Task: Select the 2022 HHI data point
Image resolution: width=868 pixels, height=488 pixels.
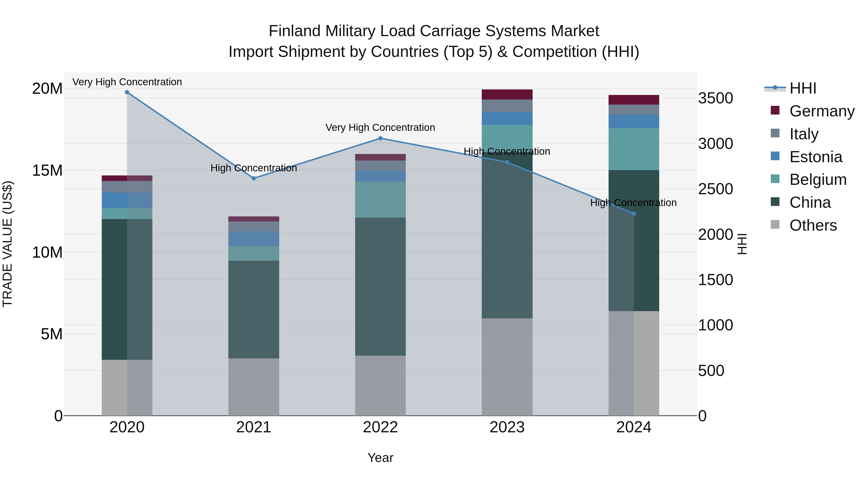Action: (380, 138)
